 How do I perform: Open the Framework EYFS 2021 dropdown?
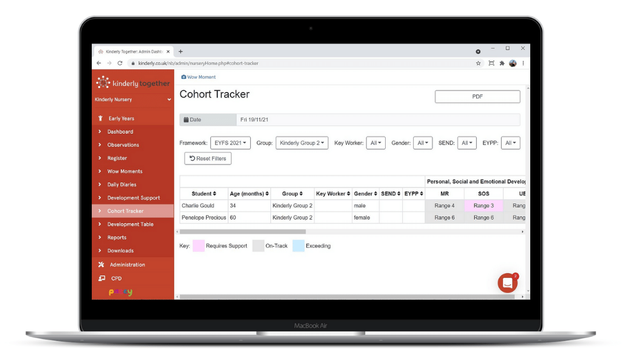tap(230, 143)
